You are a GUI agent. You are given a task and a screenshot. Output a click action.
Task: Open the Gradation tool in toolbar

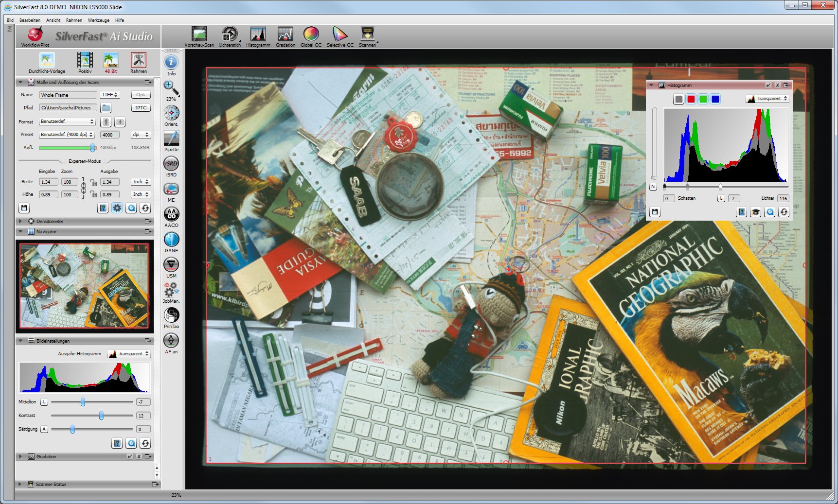(x=285, y=35)
